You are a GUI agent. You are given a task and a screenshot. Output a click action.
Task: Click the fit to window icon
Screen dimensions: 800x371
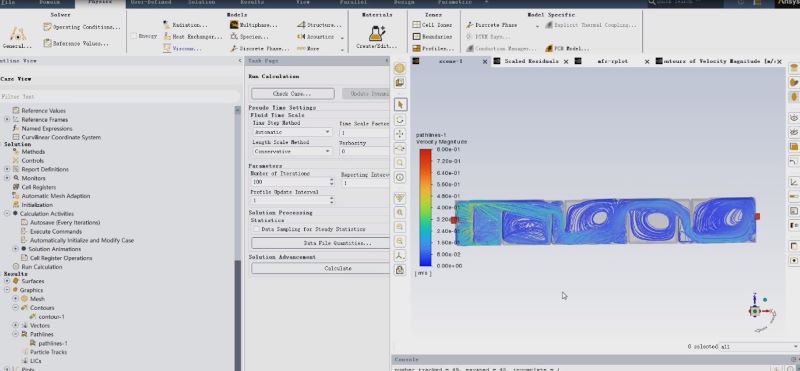[x=400, y=197]
